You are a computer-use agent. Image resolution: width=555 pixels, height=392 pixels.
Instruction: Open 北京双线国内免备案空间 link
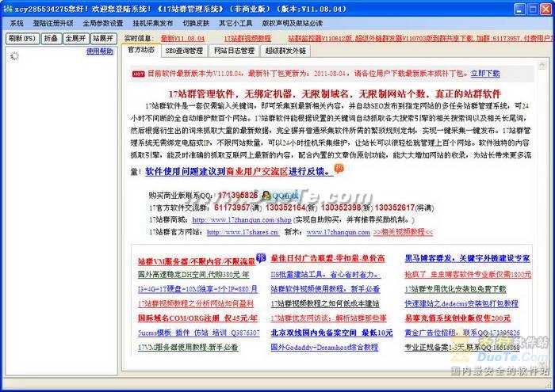coord(331,333)
